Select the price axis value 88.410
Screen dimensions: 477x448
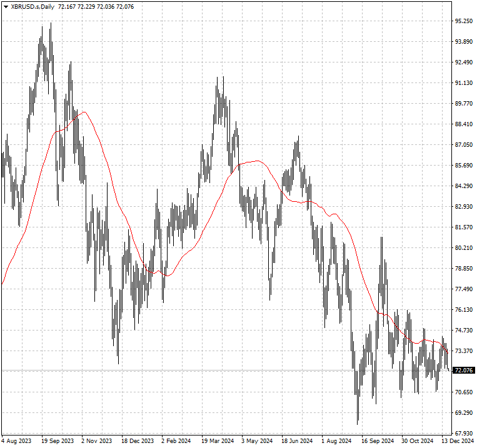464,124
